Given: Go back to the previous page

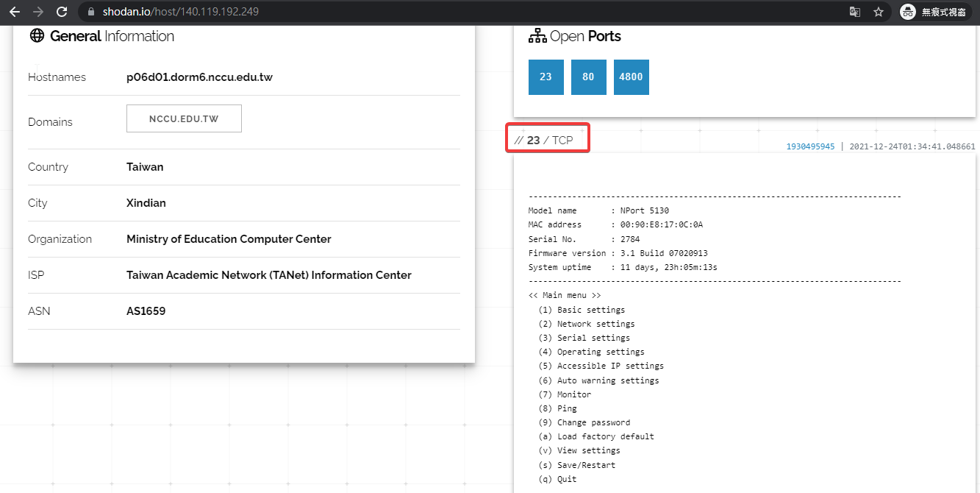Looking at the screenshot, I should click(14, 12).
